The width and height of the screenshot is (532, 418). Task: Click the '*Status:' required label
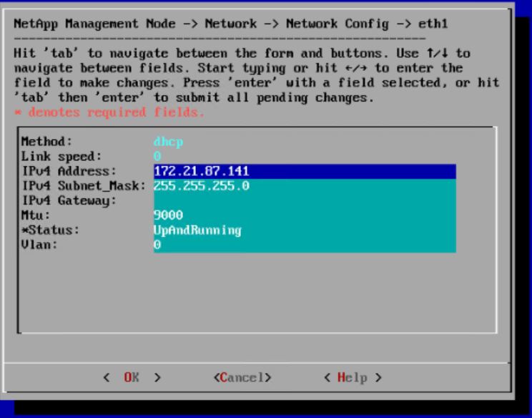[50, 230]
